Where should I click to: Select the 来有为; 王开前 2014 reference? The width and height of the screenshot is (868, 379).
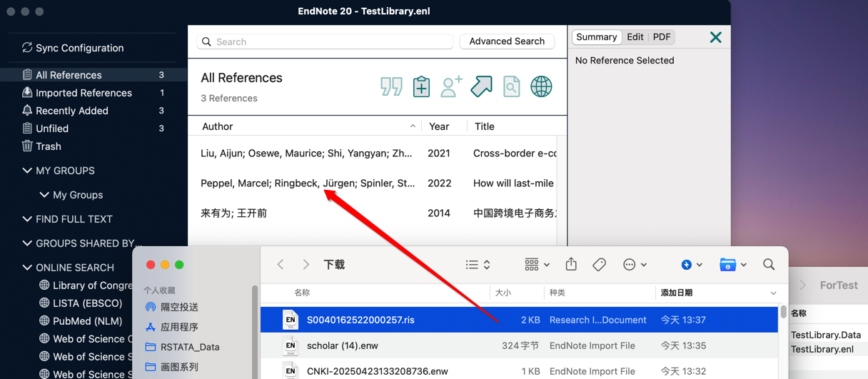pyautogui.click(x=373, y=213)
